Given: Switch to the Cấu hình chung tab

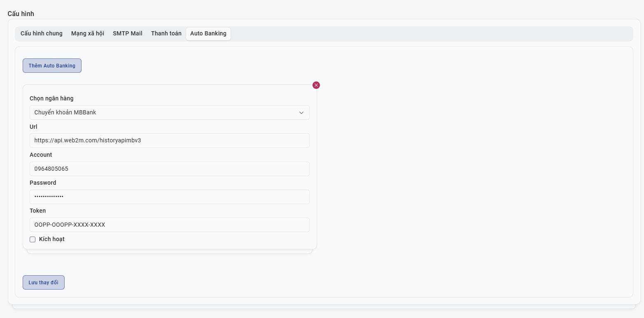Looking at the screenshot, I should point(42,34).
